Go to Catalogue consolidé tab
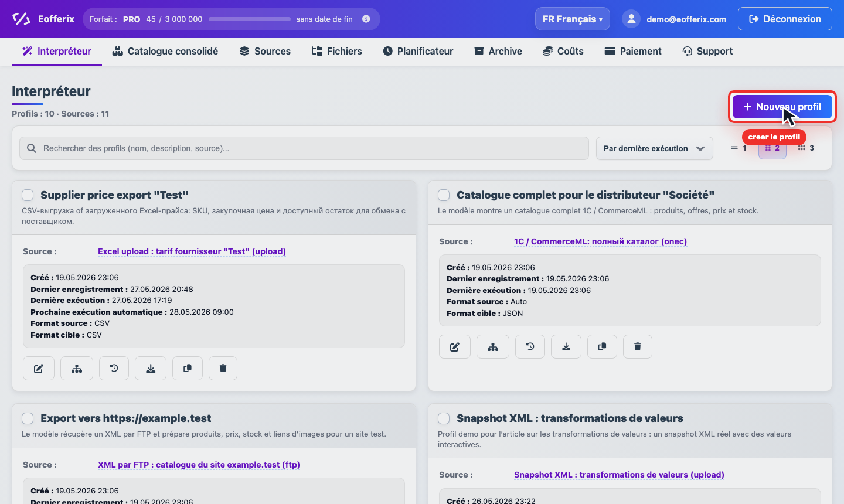Screen dimensions: 844x504 [x=165, y=51]
